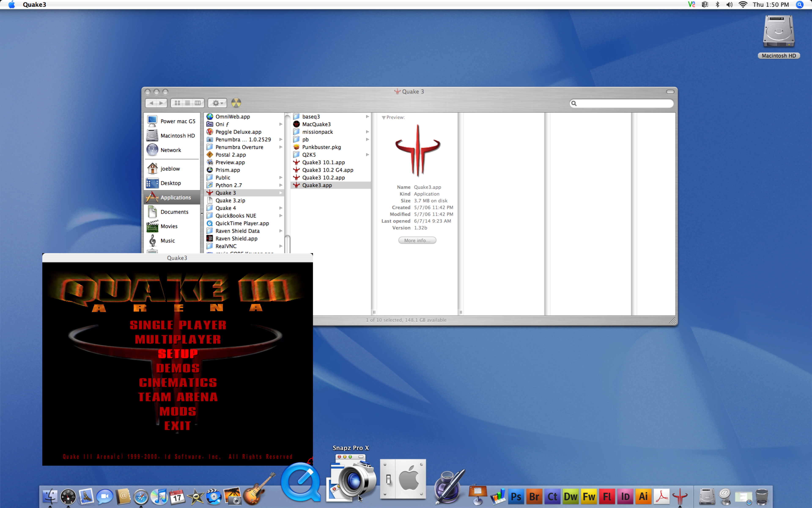Open System Preferences from the Dock

pos(403,479)
